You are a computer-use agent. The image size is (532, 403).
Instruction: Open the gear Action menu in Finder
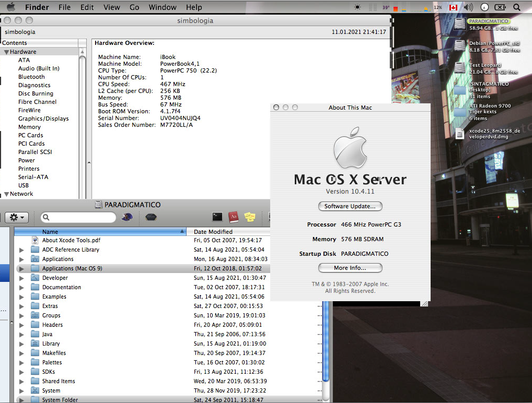pos(17,217)
